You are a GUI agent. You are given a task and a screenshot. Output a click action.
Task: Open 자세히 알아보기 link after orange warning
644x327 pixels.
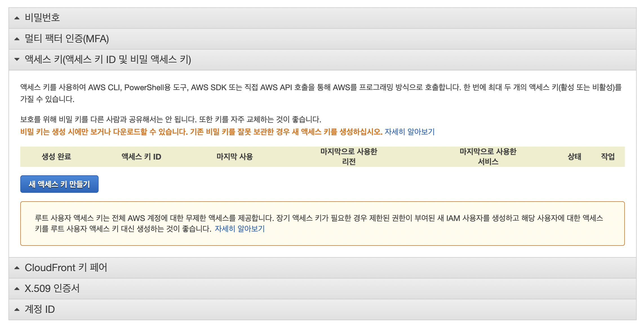tap(410, 132)
